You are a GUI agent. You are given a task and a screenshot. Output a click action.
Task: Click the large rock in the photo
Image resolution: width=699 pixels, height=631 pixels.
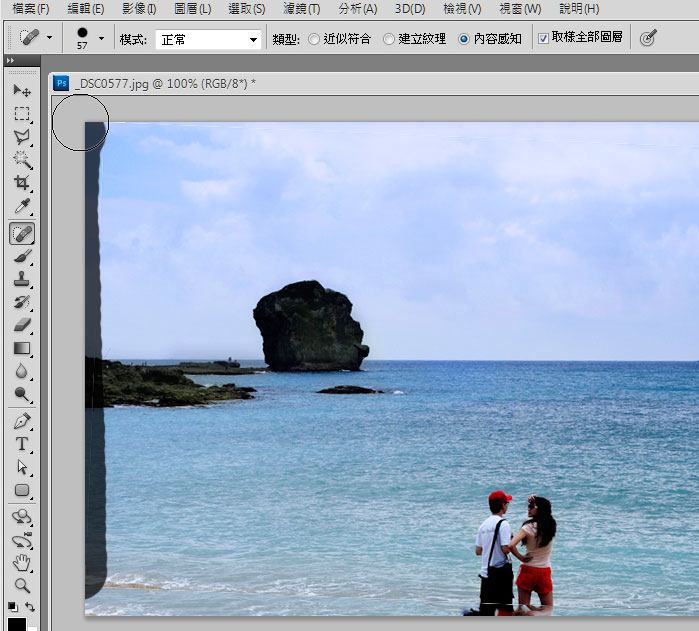pos(311,326)
